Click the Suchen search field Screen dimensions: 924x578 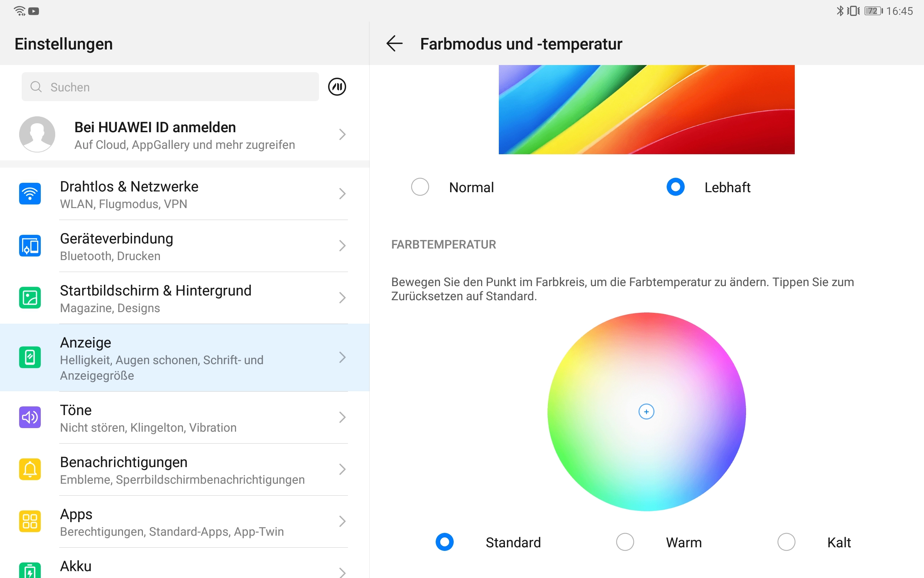pos(170,87)
